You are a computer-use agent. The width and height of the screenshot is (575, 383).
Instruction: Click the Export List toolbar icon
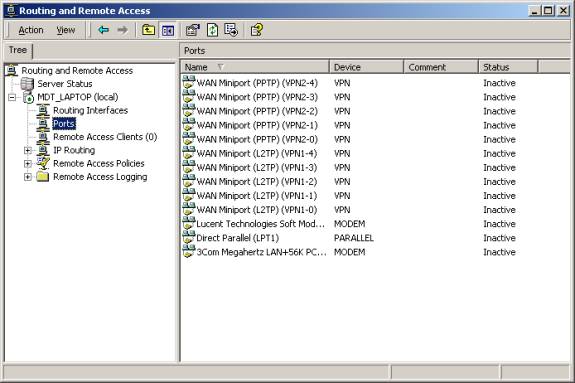(x=231, y=30)
